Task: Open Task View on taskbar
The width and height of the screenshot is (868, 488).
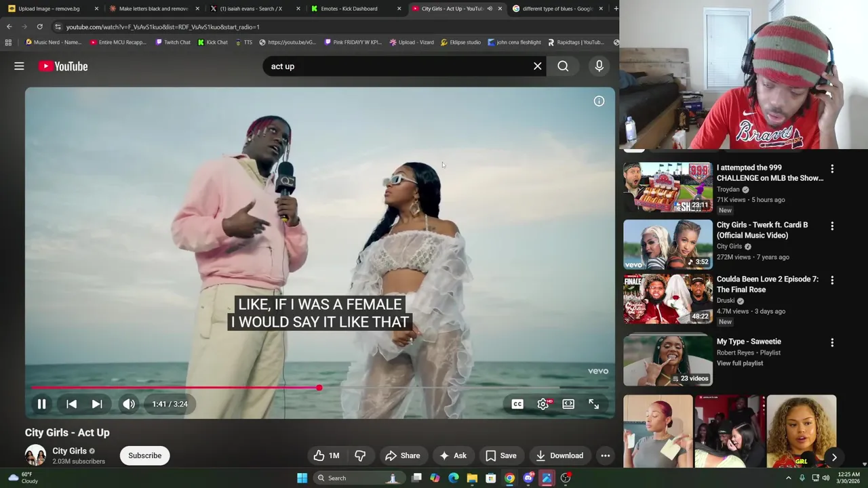Action: pyautogui.click(x=416, y=478)
